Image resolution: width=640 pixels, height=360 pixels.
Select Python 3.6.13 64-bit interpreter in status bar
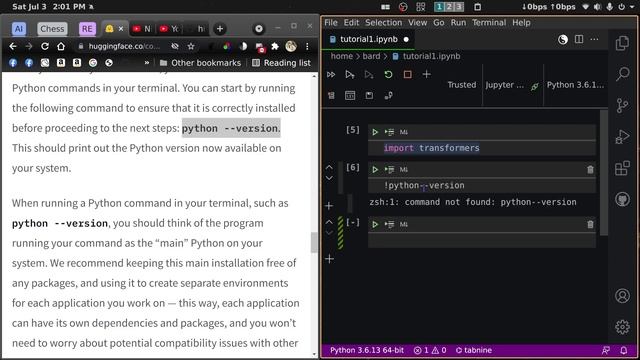[367, 350]
